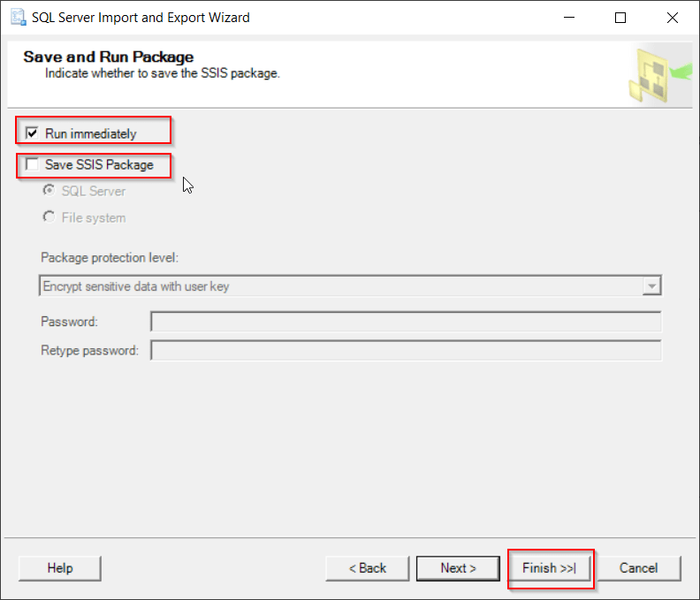Click the 'Save and Run Package' heading
Image resolution: width=700 pixels, height=600 pixels.
tap(109, 57)
